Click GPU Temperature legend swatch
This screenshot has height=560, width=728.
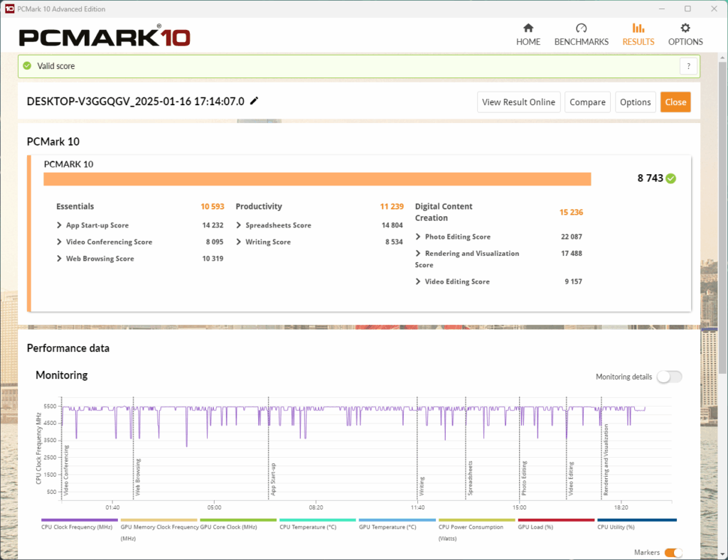(397, 520)
